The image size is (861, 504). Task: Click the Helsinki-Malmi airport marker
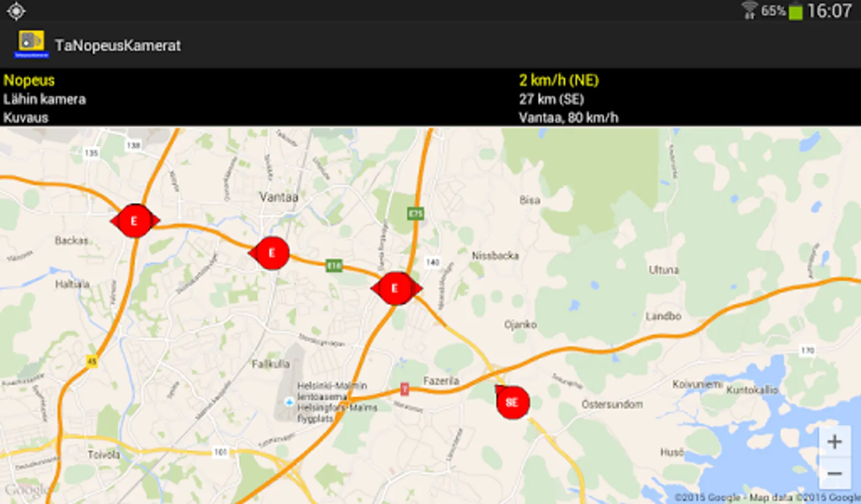click(289, 402)
